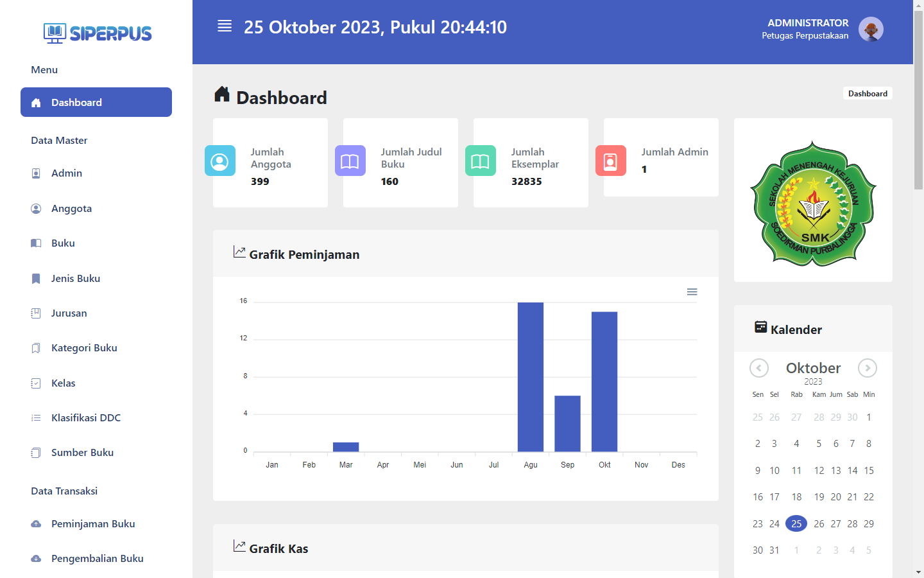Go to next month in Kalender
924x578 pixels.
click(868, 368)
